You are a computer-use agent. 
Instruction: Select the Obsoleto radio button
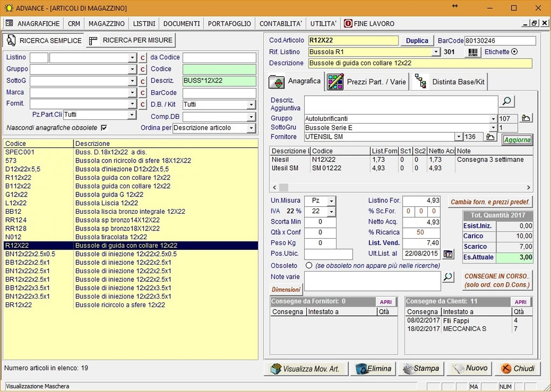[x=309, y=266]
